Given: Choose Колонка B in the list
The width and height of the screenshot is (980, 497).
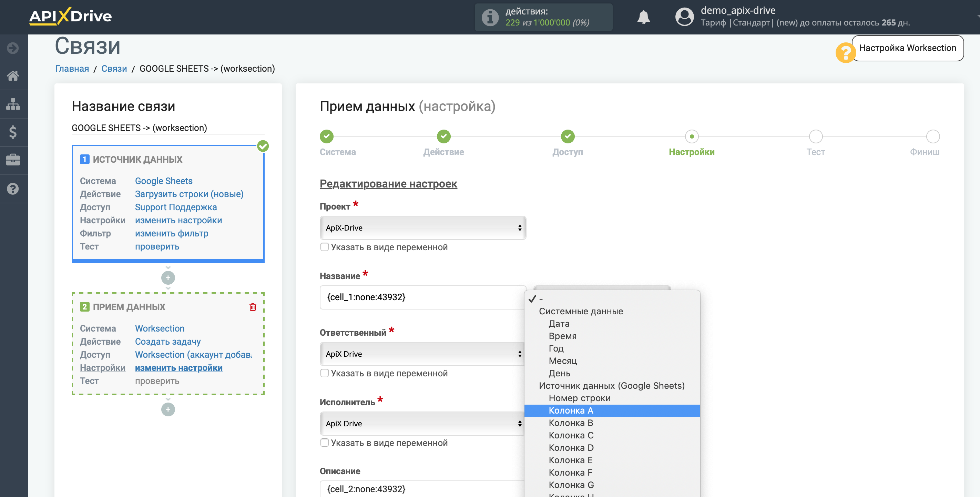Looking at the screenshot, I should 612,423.
